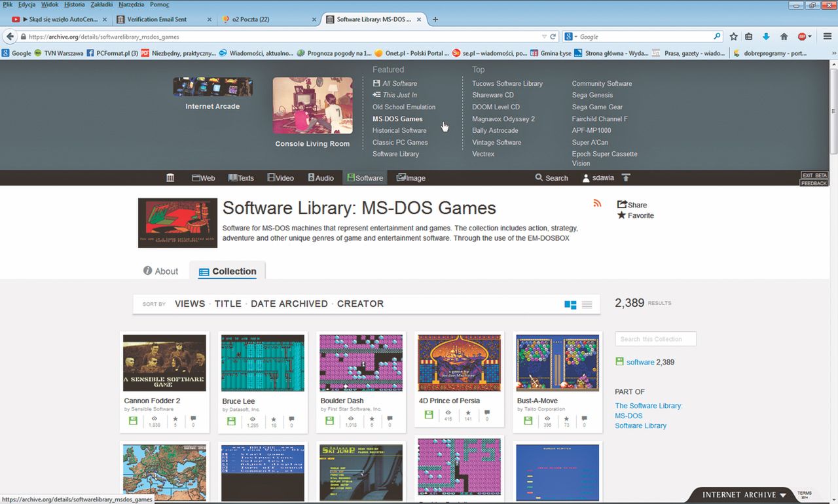Open the Bust-A-Move game thumbnail

coord(557,363)
